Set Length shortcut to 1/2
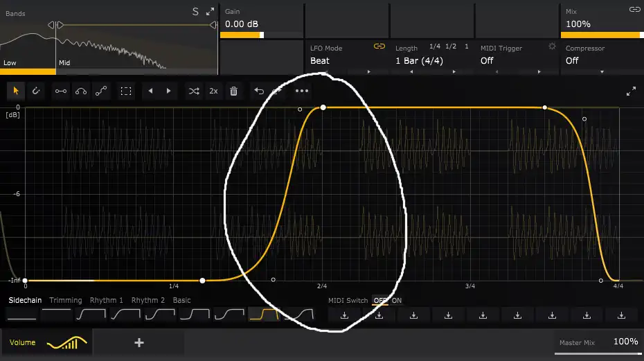The image size is (644, 361). [x=451, y=46]
